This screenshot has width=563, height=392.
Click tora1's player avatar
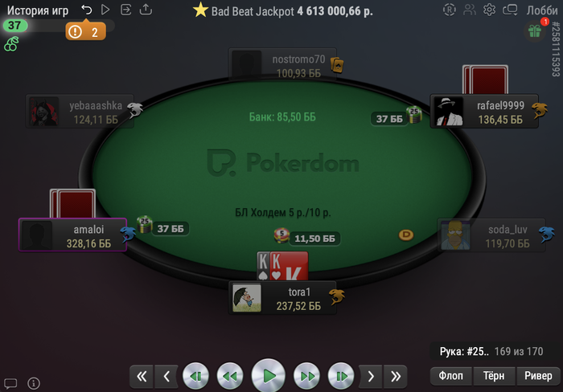coord(247,298)
